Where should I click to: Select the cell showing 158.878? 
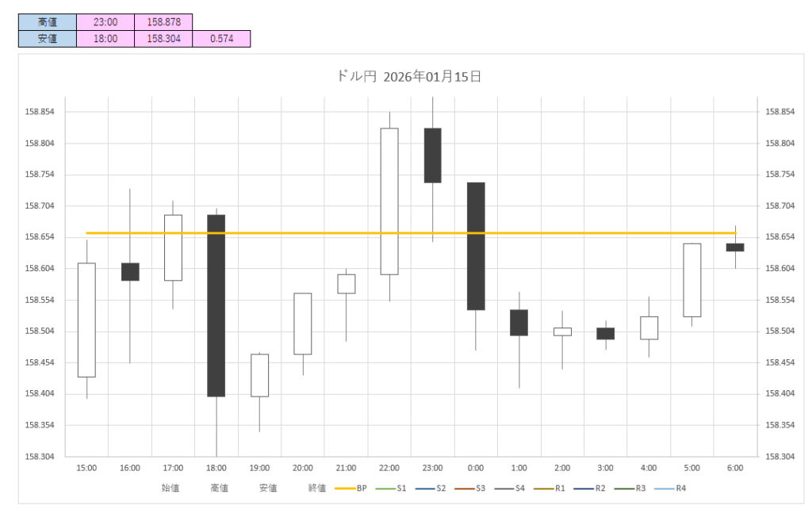click(163, 22)
